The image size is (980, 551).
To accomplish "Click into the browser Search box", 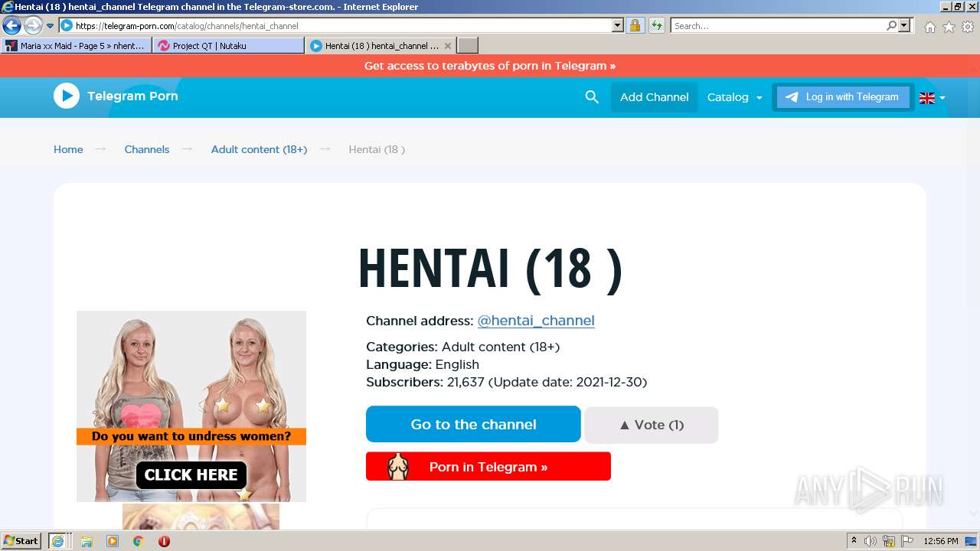I will coord(778,26).
